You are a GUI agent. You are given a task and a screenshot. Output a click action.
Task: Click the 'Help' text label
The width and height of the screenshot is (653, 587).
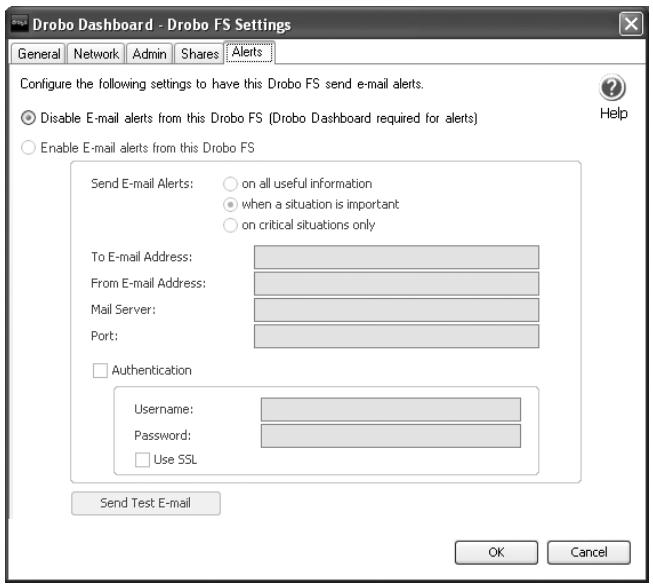pyautogui.click(x=613, y=113)
